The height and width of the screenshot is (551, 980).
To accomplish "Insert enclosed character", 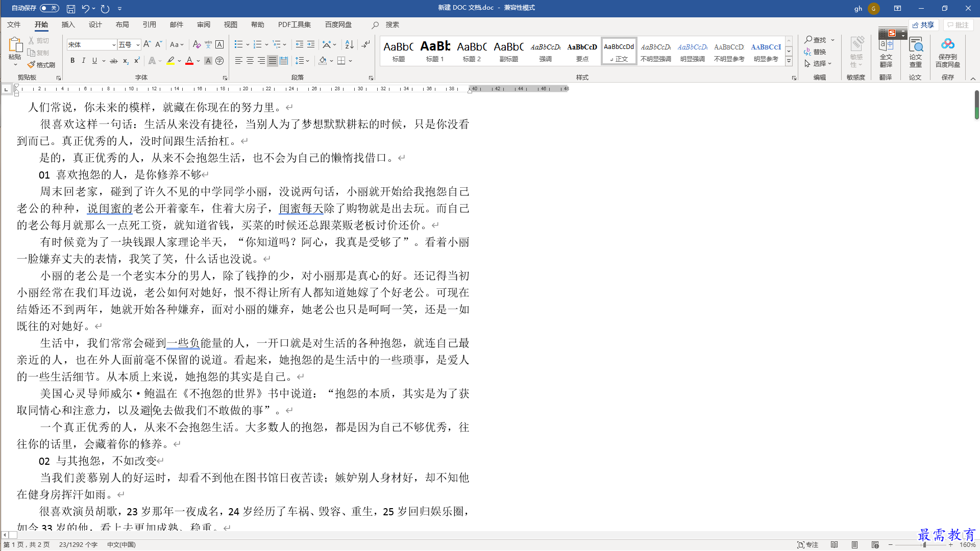I will (x=219, y=61).
